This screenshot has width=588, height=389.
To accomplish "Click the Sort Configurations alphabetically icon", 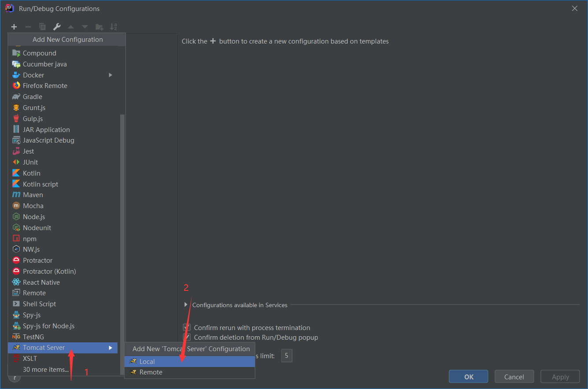I will [x=114, y=27].
